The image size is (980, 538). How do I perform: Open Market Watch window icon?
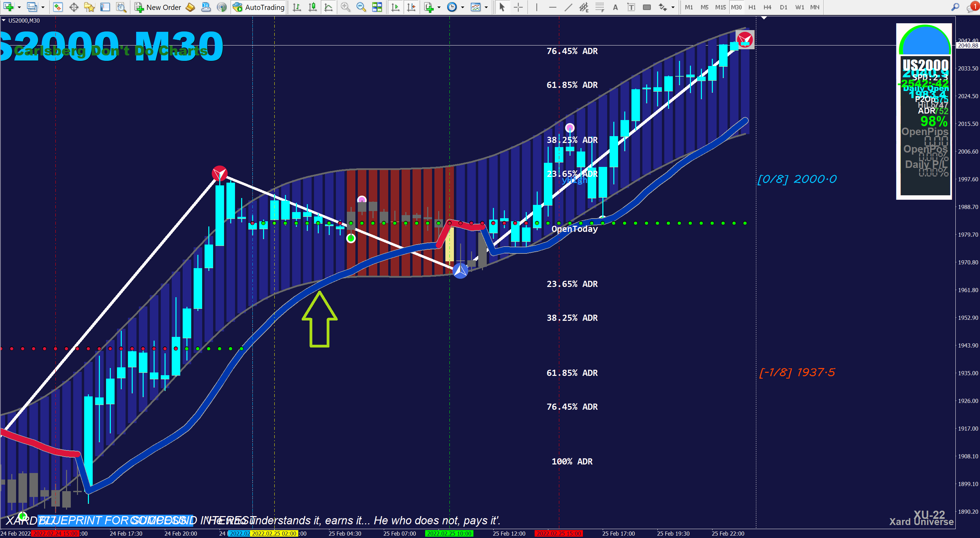(x=58, y=7)
